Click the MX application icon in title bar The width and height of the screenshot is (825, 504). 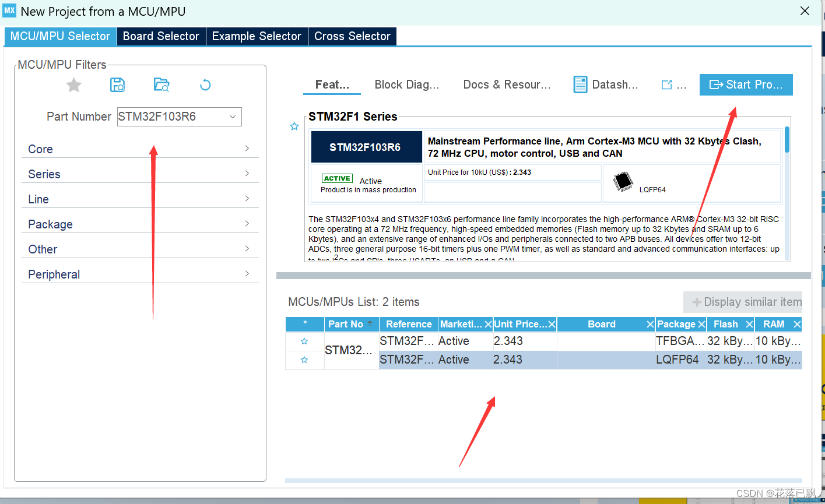tap(10, 10)
